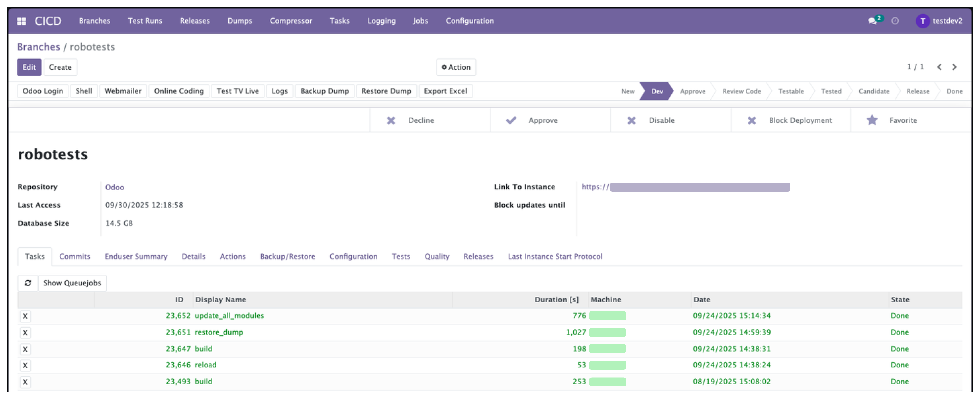Switch to the Actions tab
980x399 pixels.
click(x=232, y=257)
